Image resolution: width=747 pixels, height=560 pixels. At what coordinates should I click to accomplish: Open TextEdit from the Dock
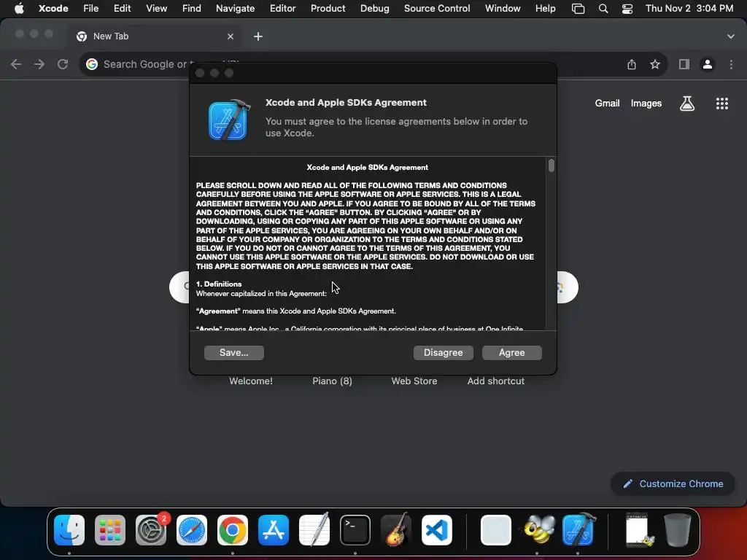[x=314, y=530]
